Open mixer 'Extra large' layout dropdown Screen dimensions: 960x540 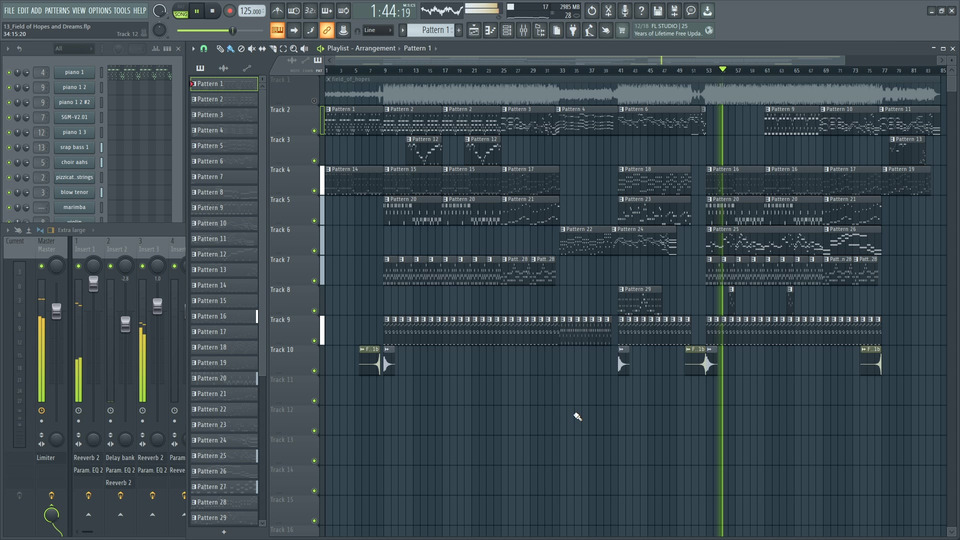(75, 230)
